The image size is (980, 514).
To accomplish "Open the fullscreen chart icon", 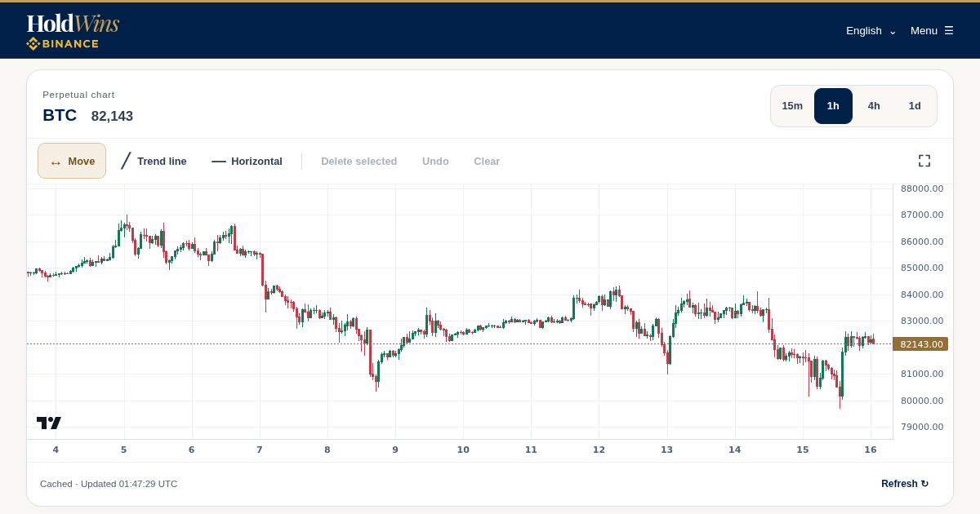I will (x=924, y=161).
